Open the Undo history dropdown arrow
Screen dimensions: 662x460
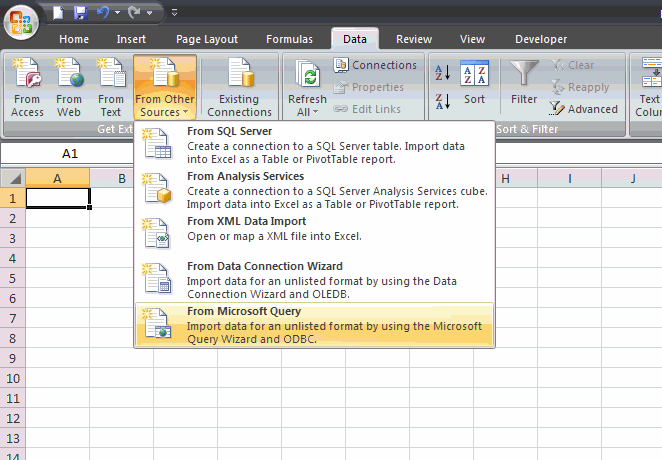click(x=118, y=13)
